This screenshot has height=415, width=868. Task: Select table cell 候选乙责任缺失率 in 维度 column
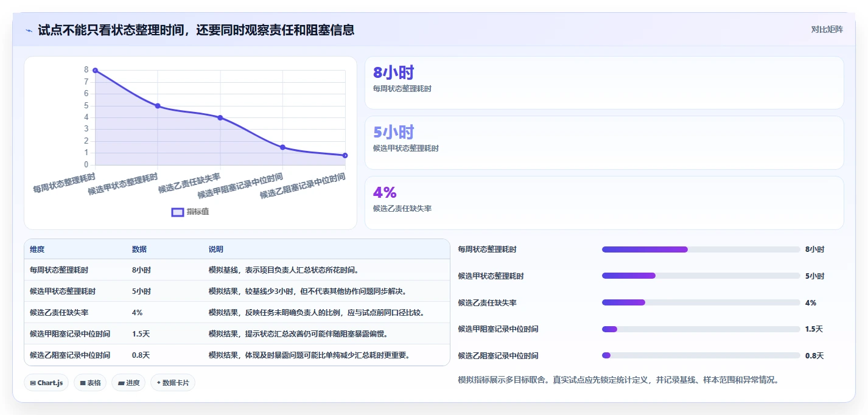59,313
